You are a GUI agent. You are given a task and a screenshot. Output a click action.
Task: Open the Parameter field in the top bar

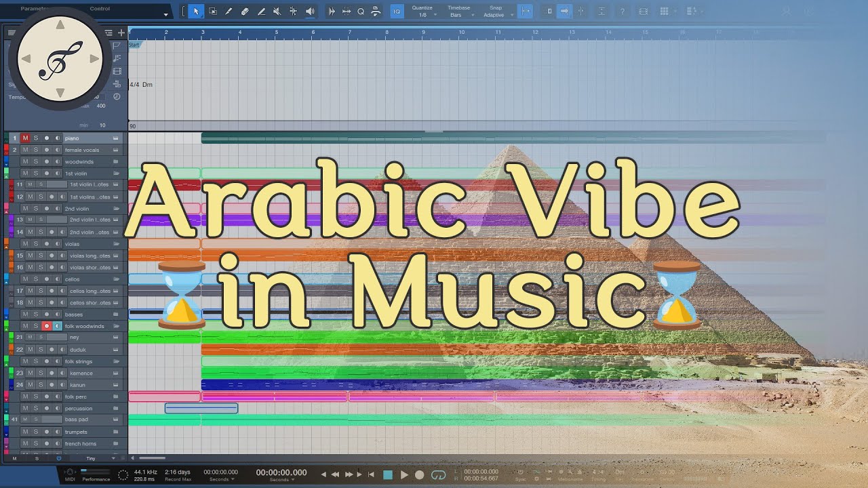[x=34, y=9]
